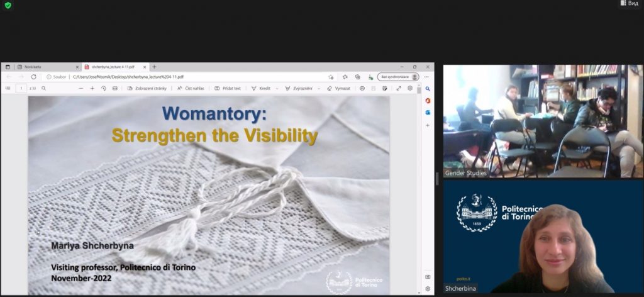Click the Soubor site info icon
This screenshot has height=297, width=644.
tap(49, 77)
